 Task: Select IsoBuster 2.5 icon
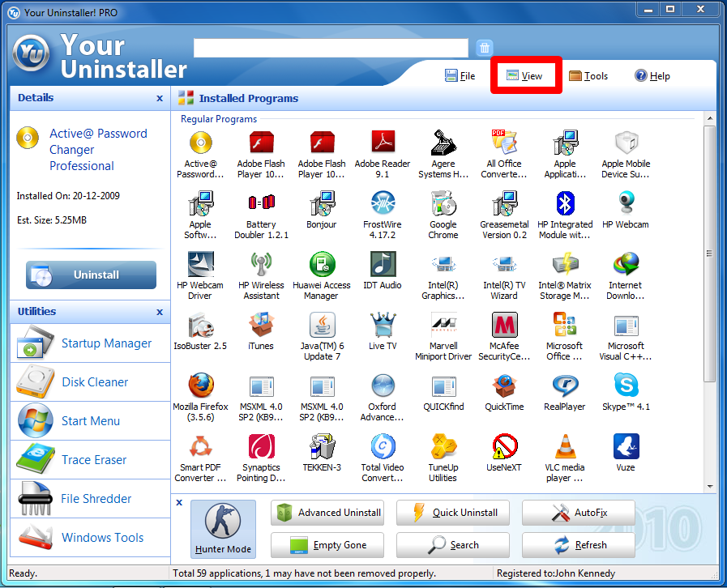[x=200, y=324]
